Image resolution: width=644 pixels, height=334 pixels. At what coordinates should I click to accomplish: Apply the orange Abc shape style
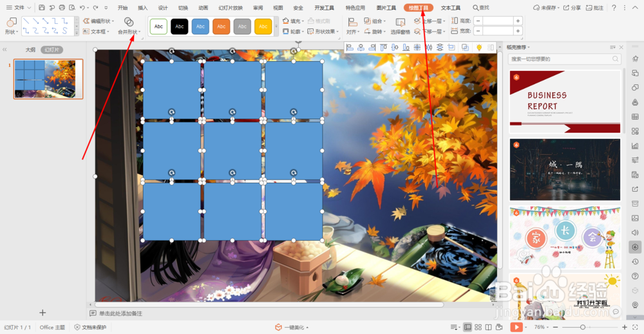(x=222, y=26)
